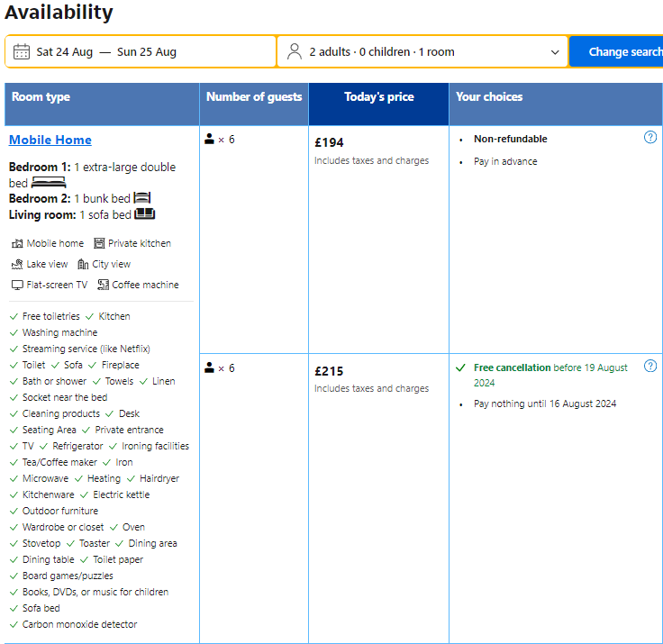
Task: Open help icon for Free cancellation option
Action: click(x=650, y=367)
